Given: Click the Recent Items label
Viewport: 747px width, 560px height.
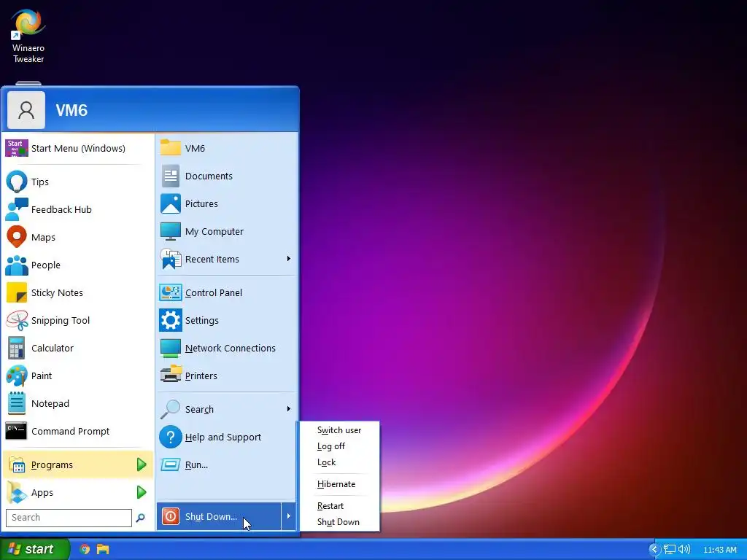Looking at the screenshot, I should [212, 259].
